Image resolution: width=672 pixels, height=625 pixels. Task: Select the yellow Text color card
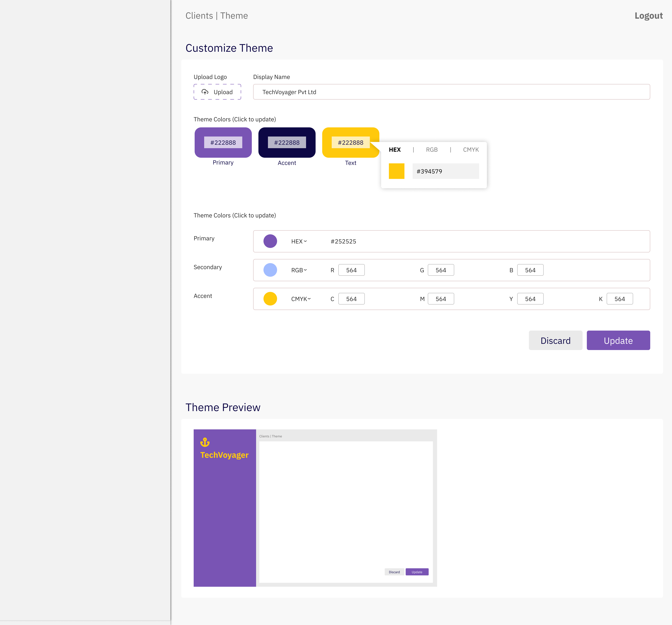click(x=351, y=143)
